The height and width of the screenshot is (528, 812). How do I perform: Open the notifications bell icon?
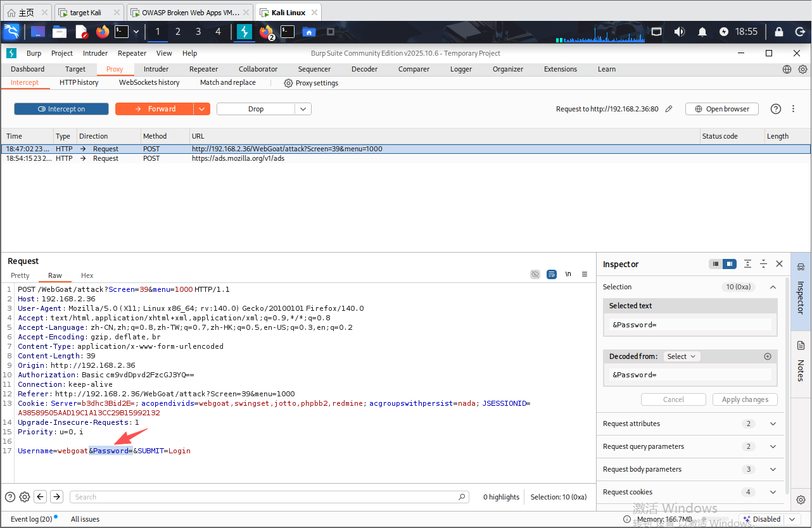(702, 32)
